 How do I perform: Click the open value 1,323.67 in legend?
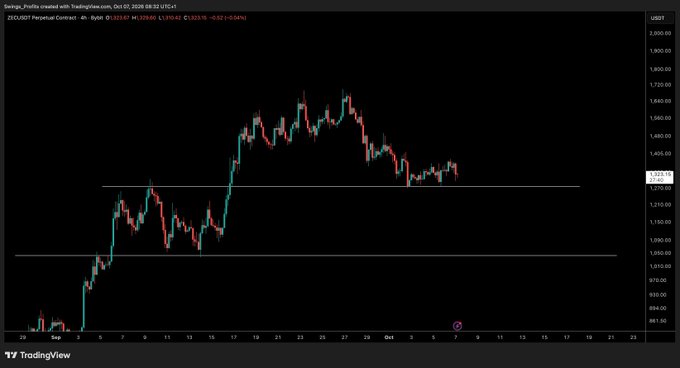point(118,18)
